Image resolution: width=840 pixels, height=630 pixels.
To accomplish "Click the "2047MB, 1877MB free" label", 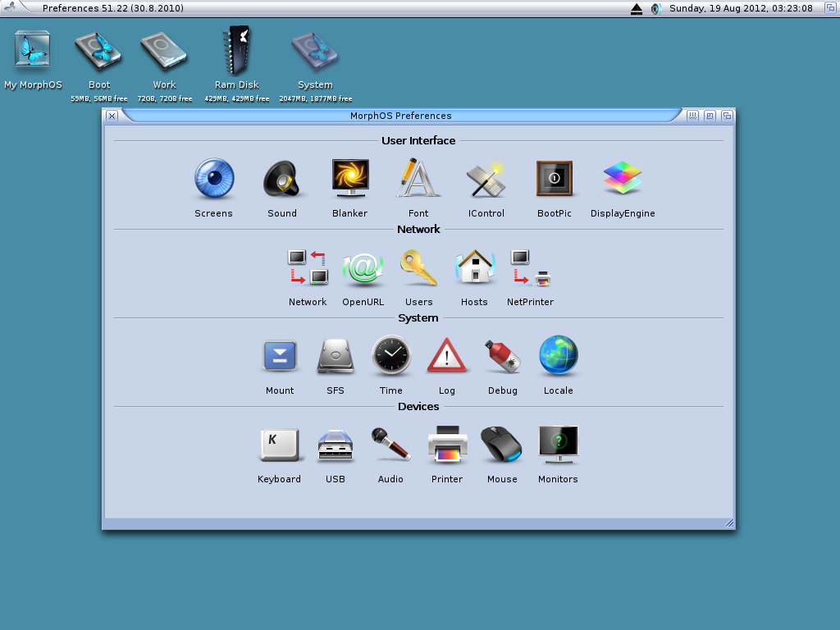I will coord(316,98).
